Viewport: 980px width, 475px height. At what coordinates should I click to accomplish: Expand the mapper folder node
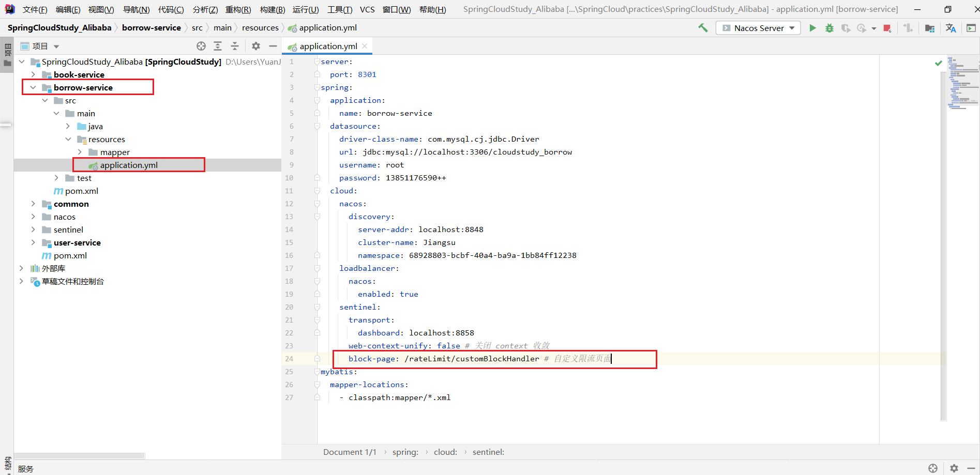80,152
